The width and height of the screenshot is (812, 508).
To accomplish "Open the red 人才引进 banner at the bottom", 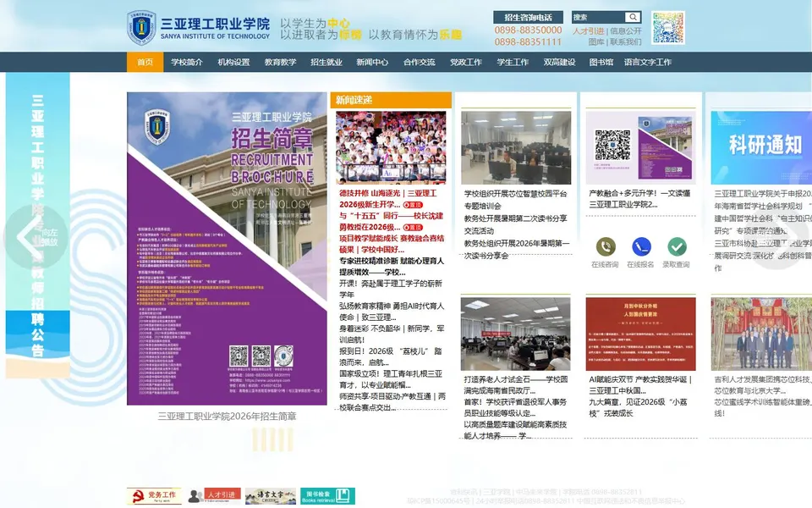I will tap(214, 496).
